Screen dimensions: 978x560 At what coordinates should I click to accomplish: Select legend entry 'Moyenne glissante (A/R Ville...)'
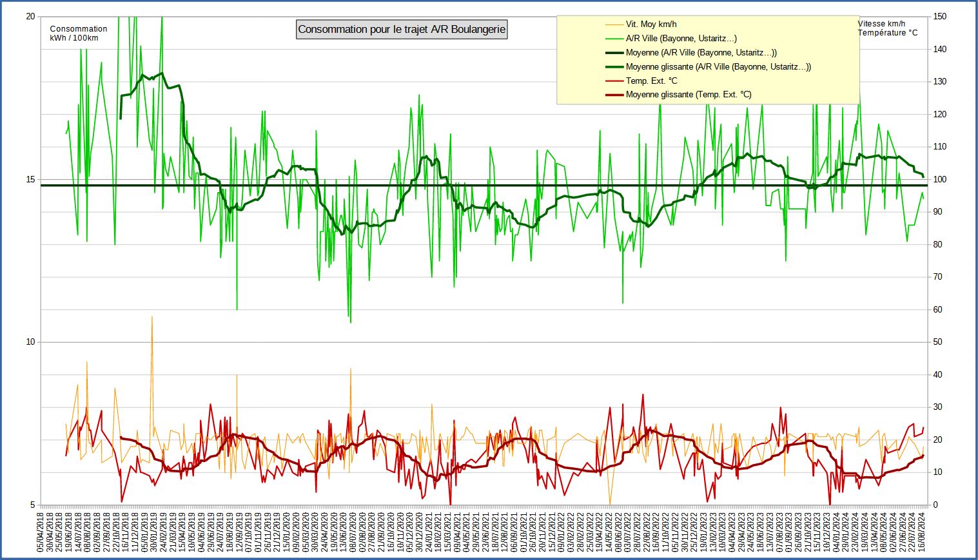pyautogui.click(x=719, y=67)
